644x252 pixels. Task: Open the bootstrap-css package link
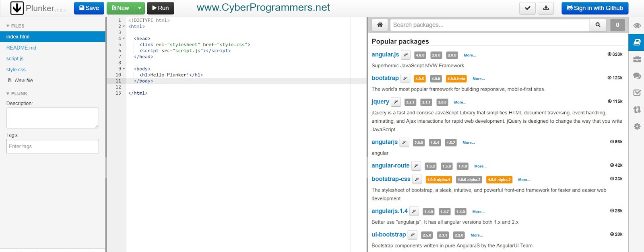point(391,179)
